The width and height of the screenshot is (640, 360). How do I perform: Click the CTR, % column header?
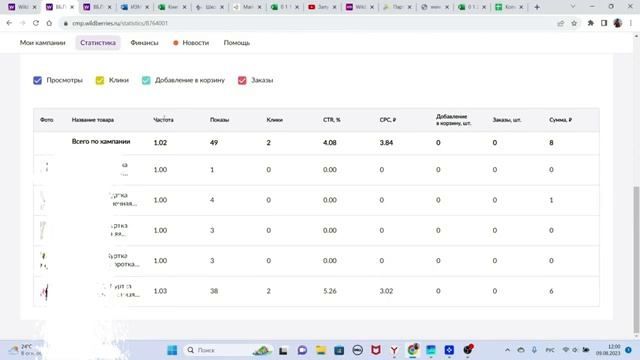331,120
